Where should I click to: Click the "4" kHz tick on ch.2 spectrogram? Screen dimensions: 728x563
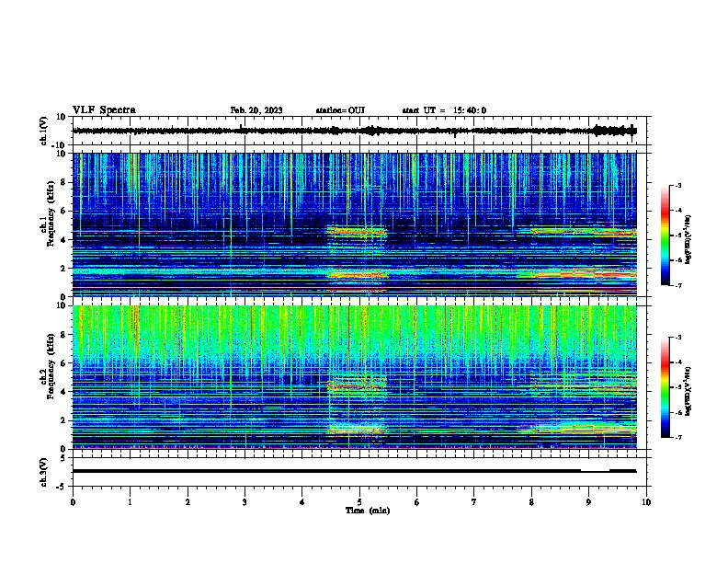click(x=63, y=392)
